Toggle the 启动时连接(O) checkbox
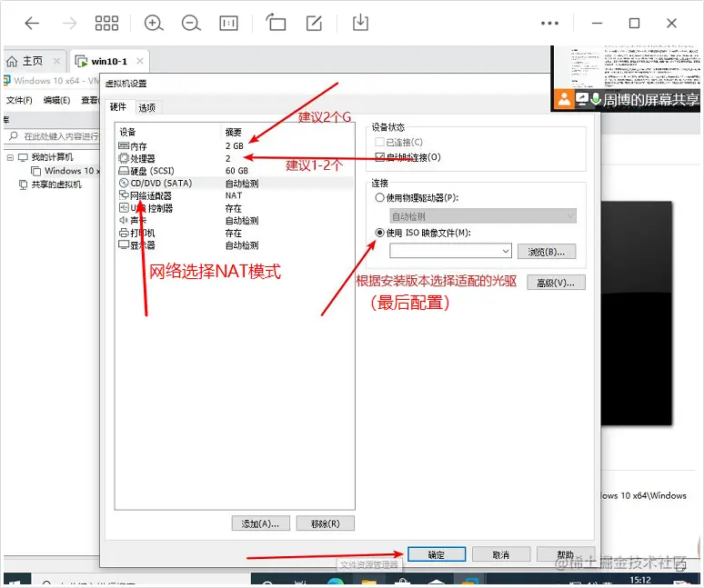Viewport: 704px width, 588px height. (380, 157)
